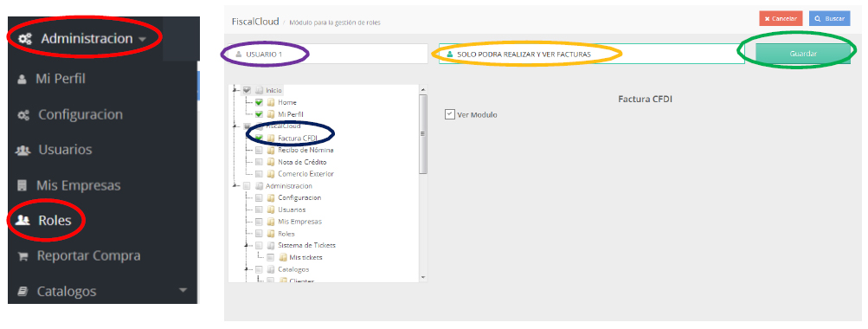
Task: Open the Administracion dropdown caret
Action: [142, 40]
